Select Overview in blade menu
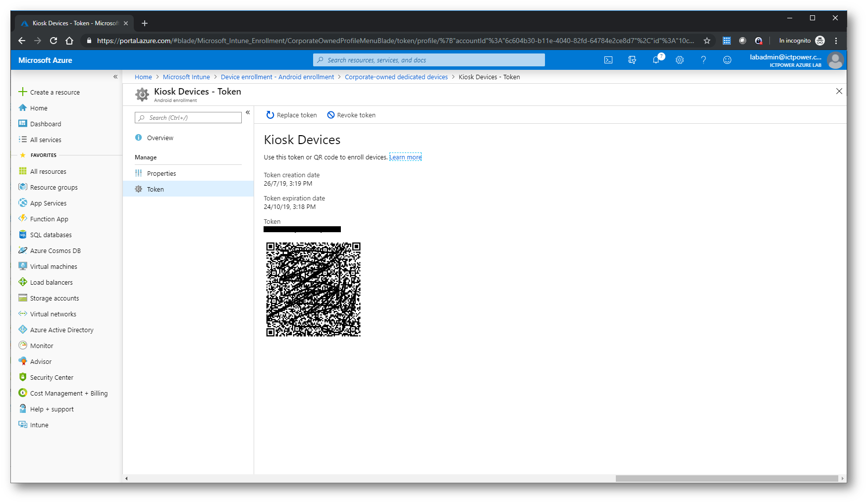Image resolution: width=868 pixels, height=504 pixels. click(x=188, y=138)
